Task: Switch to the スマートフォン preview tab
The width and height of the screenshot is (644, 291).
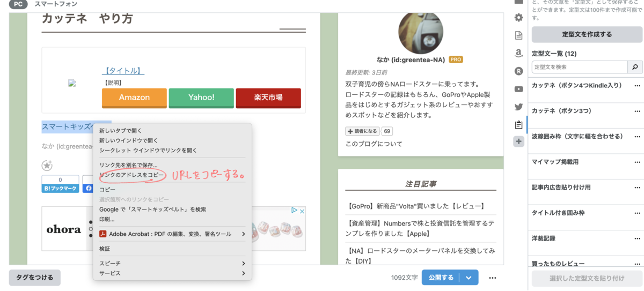Action: tap(56, 4)
